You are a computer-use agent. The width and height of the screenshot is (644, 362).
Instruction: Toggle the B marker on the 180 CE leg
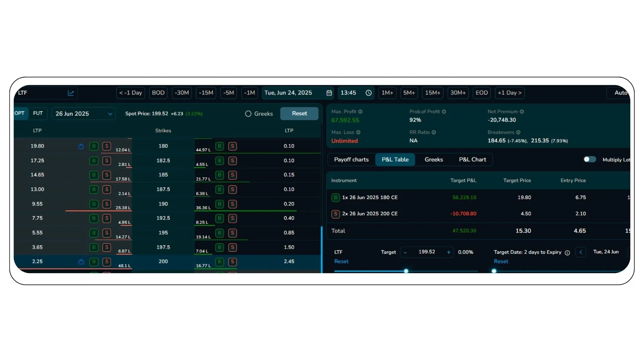click(x=335, y=197)
